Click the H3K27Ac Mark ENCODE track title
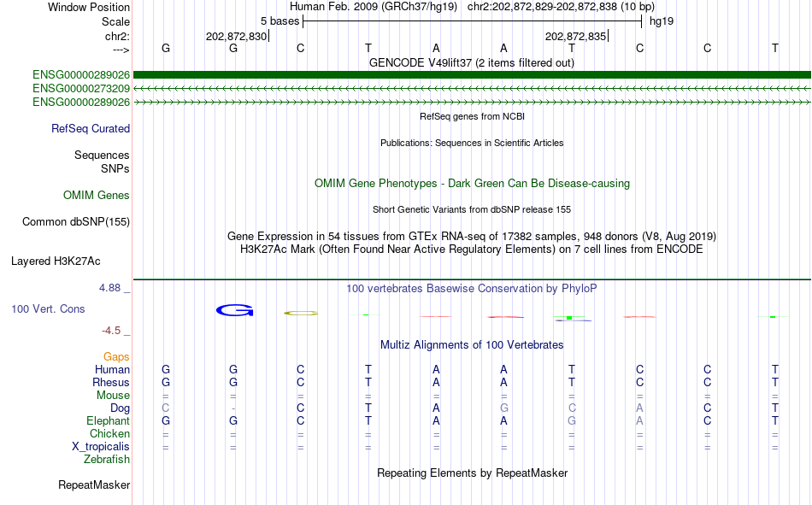Viewport: 812px width, 505px height. pos(472,250)
